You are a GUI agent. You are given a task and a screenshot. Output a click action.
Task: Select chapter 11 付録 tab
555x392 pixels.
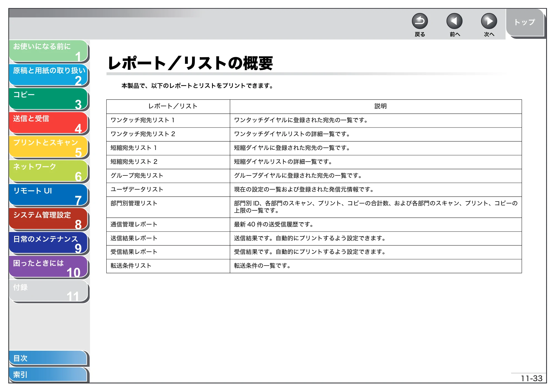pyautogui.click(x=49, y=291)
